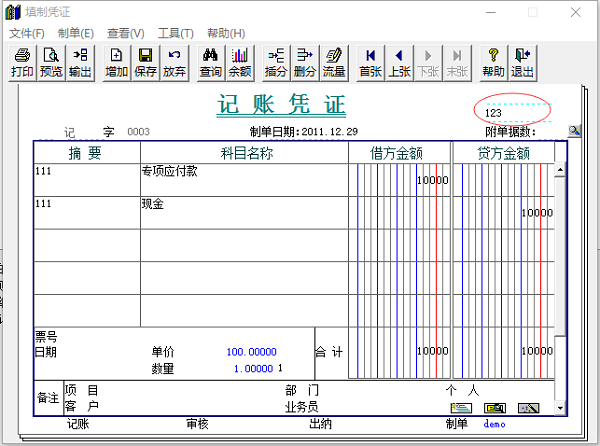This screenshot has width=600, height=446.
Task: Open cash flow 流量 toolbar icon
Action: (334, 63)
